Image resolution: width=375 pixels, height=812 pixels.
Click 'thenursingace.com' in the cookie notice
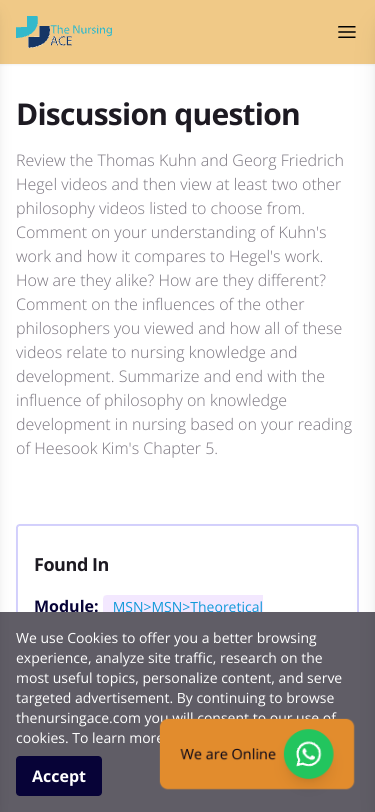click(79, 718)
